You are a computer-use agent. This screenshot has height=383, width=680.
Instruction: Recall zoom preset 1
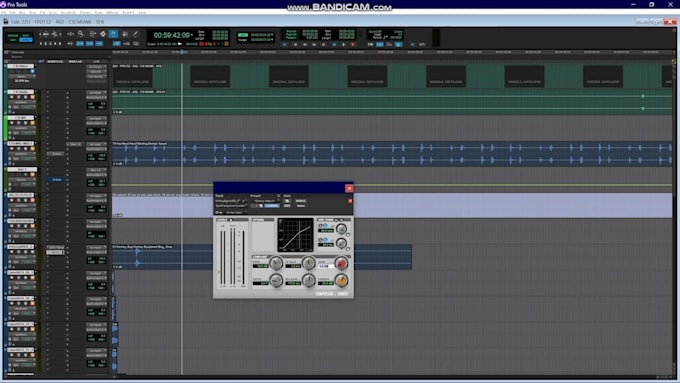coord(41,43)
